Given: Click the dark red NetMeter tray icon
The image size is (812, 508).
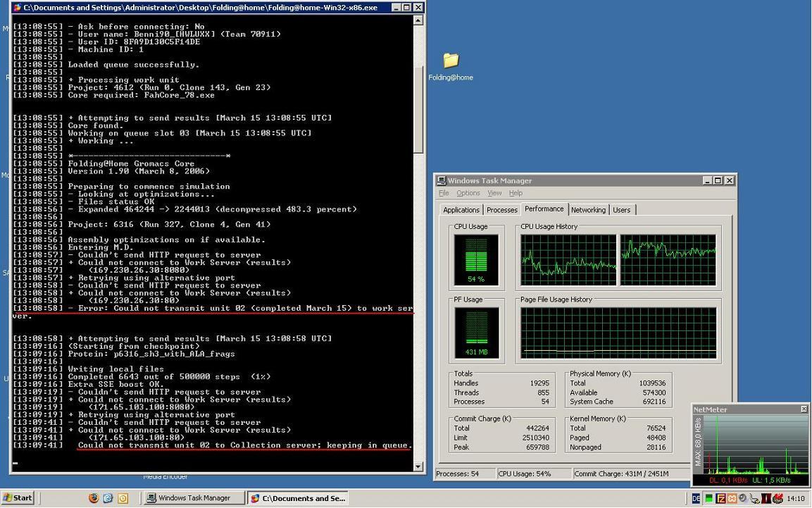Looking at the screenshot, I should pyautogui.click(x=766, y=499).
